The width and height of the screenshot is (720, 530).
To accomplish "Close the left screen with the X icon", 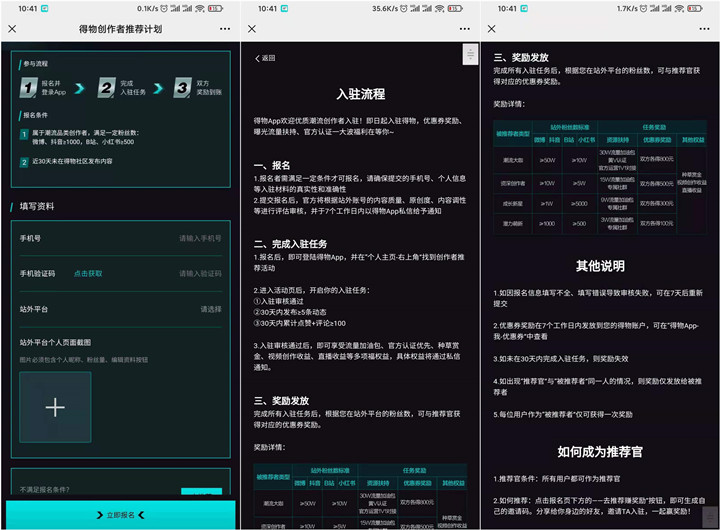I will (x=12, y=29).
